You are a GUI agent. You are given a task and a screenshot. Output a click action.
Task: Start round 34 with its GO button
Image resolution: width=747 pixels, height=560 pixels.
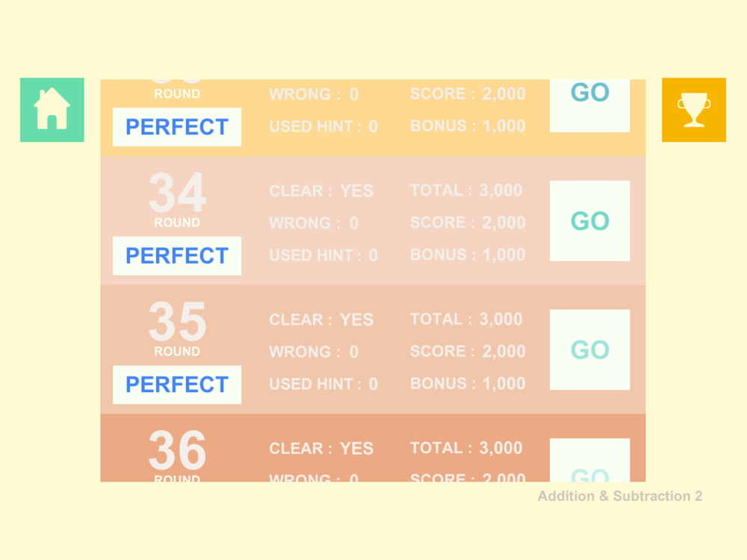pos(590,220)
